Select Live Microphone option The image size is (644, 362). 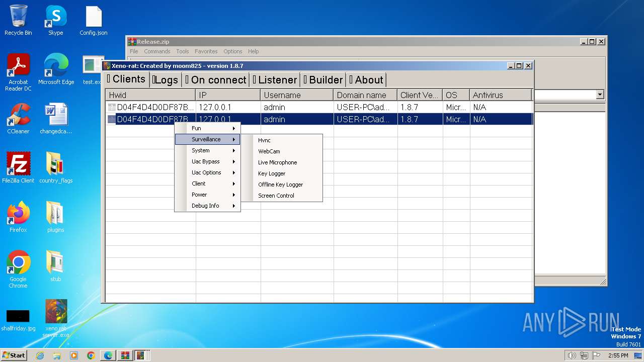tap(282, 162)
